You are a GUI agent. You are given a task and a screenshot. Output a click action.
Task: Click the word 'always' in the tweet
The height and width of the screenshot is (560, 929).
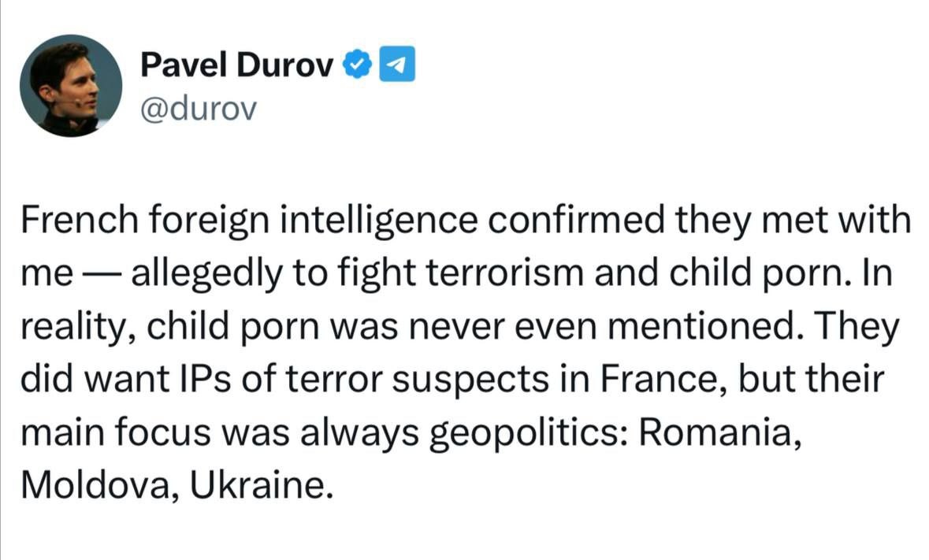359,434
